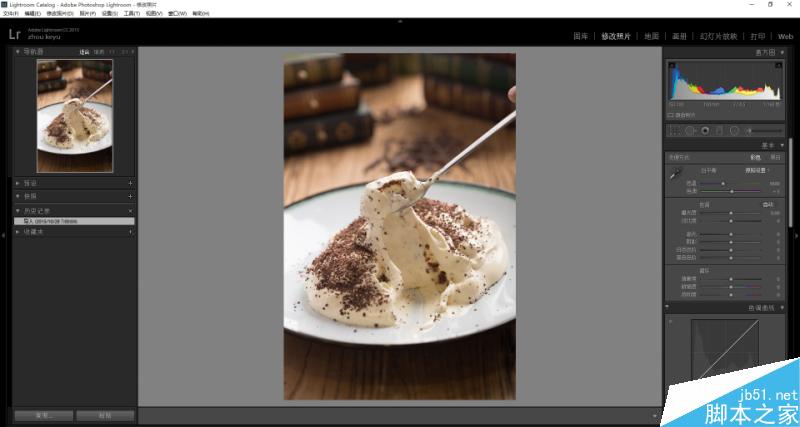Set navigator zoom to 3:1

point(124,52)
